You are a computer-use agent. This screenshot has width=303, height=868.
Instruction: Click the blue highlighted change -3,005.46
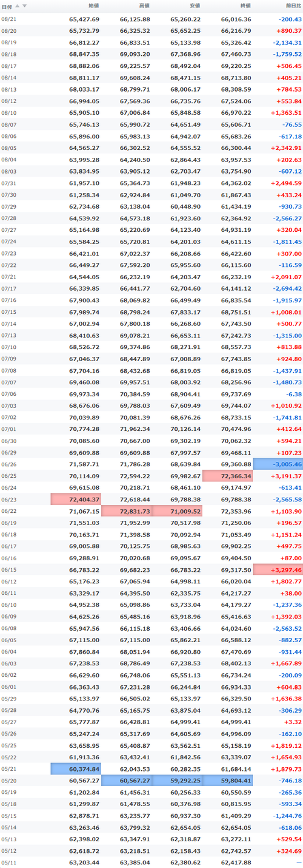278,464
